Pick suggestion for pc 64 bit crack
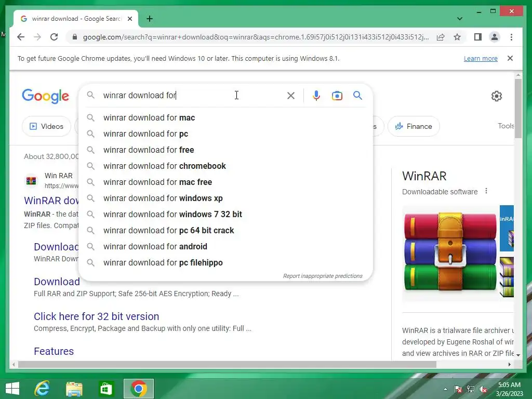The height and width of the screenshot is (399, 532). [x=225, y=230]
